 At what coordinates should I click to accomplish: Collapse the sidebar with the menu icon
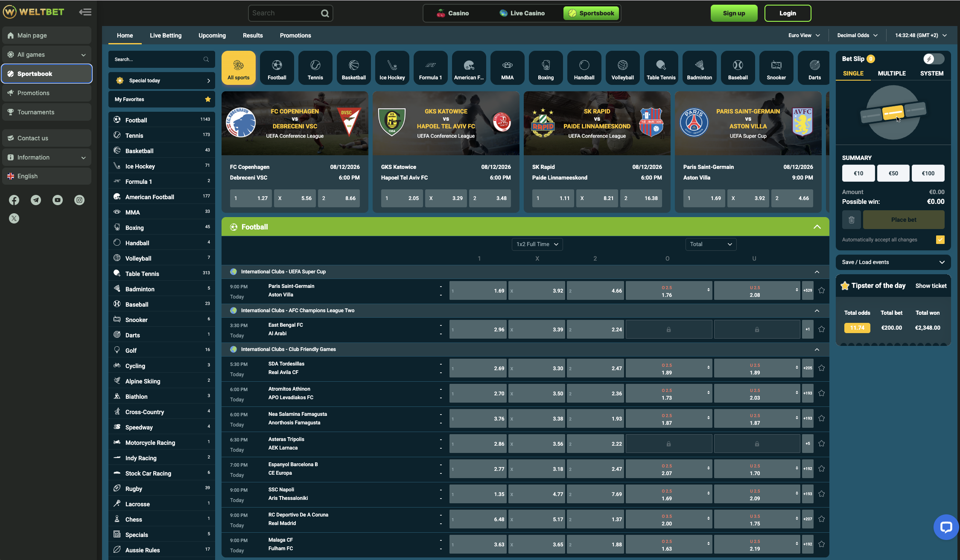pos(85,12)
